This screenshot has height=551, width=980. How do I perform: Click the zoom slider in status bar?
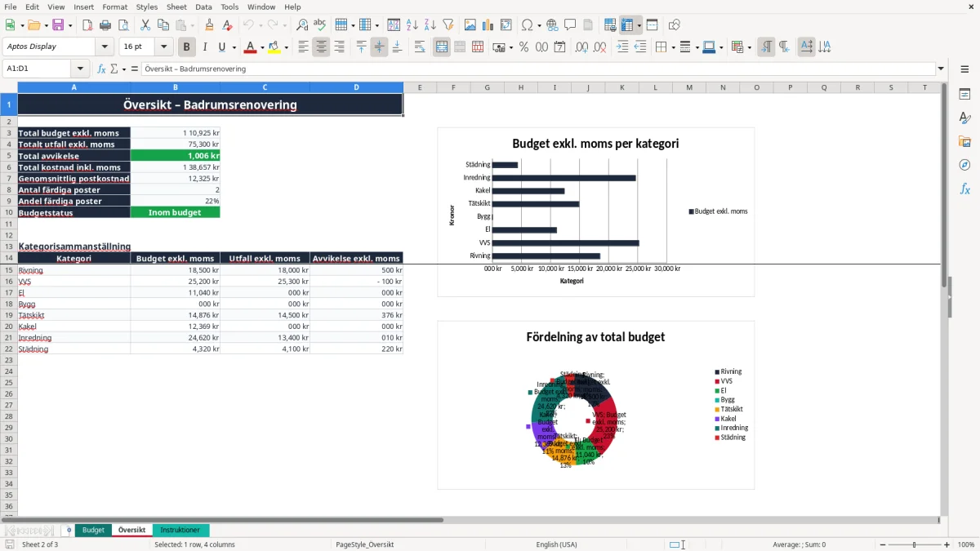coord(914,544)
